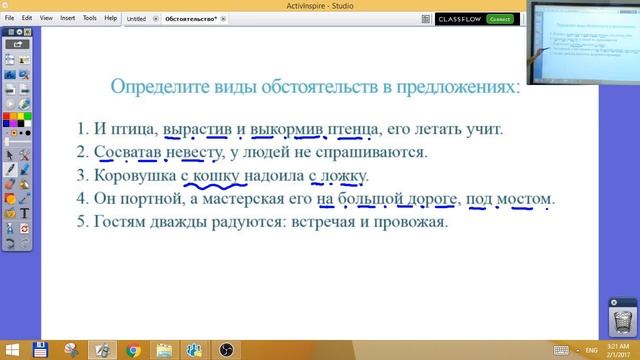
Task: Click the dashboard icon beside ClassFlow
Action: click(x=426, y=19)
